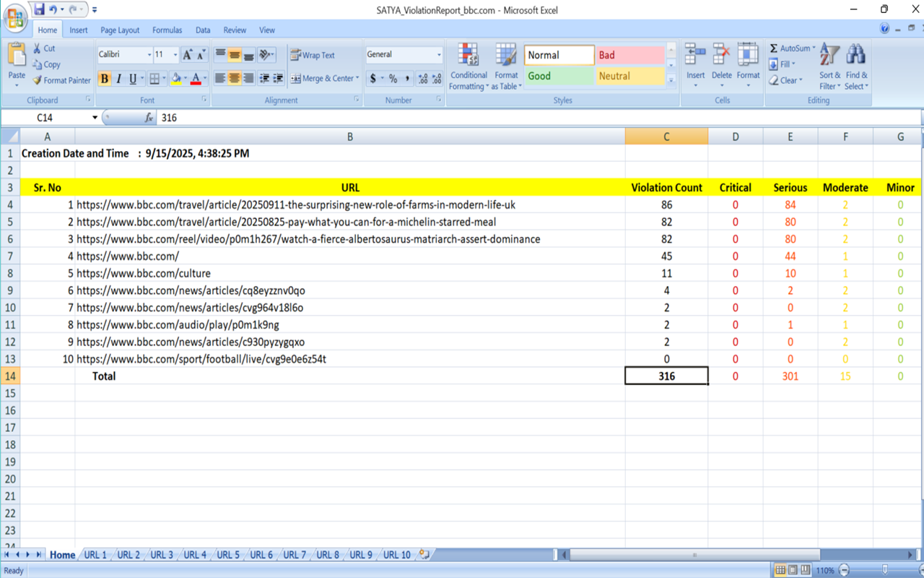The width and height of the screenshot is (924, 578).
Task: Open Conditional Formatting options
Action: [x=468, y=66]
